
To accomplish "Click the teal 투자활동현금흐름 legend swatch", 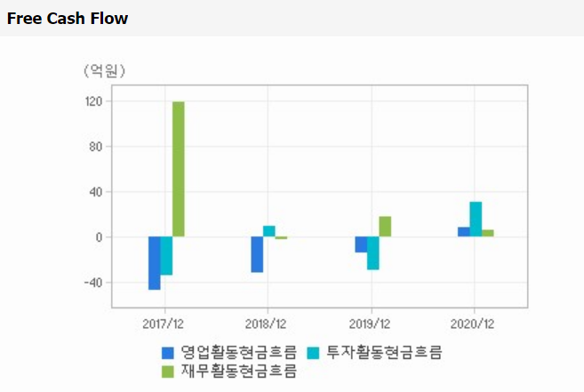I will click(x=313, y=353).
